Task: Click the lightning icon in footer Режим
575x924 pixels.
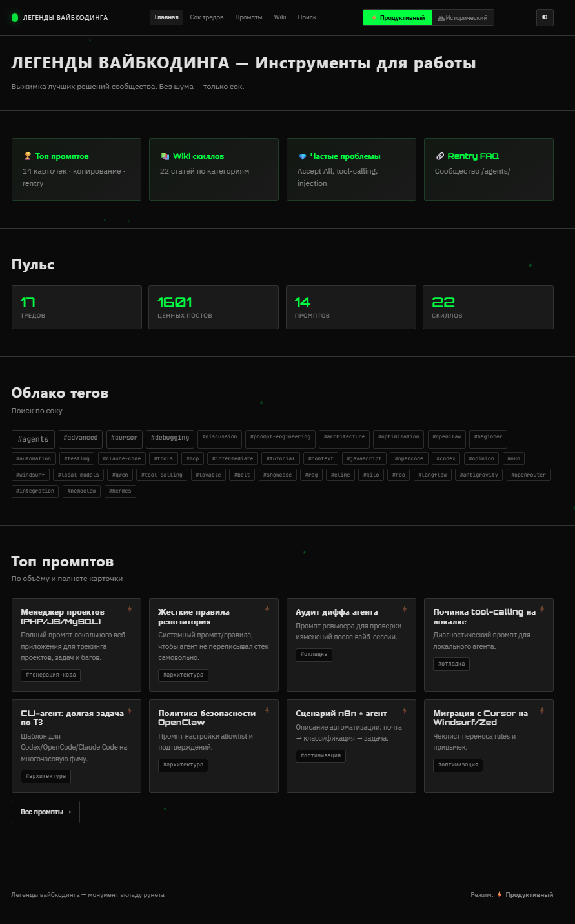Action: [499, 895]
